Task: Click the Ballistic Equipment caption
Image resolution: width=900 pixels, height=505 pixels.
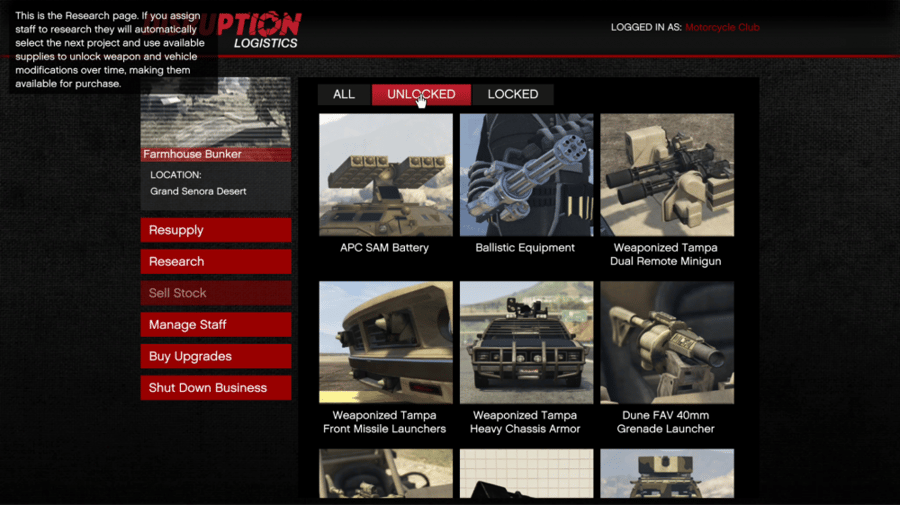Action: point(525,248)
